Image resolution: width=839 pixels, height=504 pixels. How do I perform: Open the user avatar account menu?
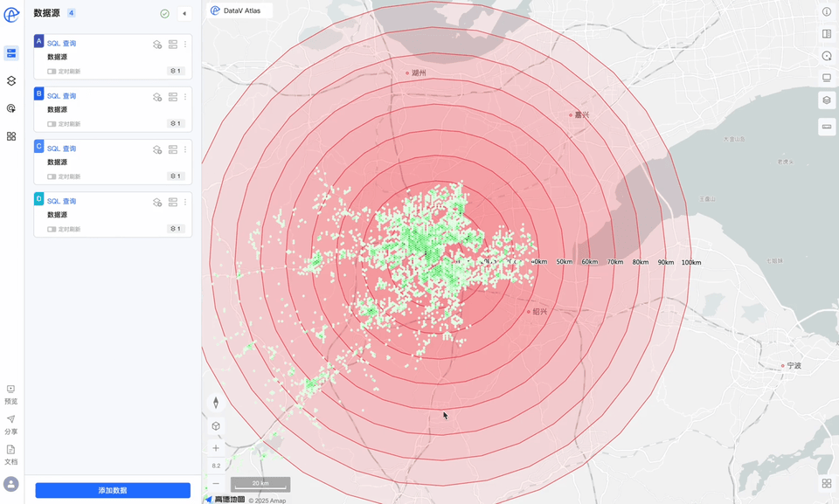point(11,484)
